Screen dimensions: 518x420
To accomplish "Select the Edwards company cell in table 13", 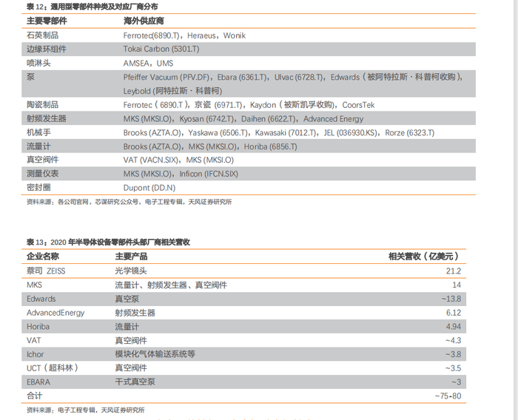I will click(x=41, y=299).
